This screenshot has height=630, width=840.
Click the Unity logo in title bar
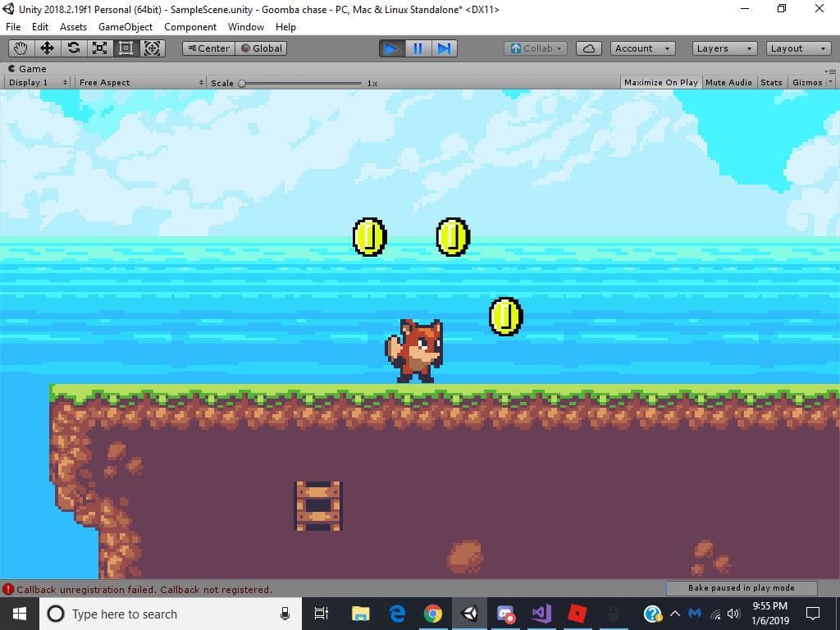8,9
